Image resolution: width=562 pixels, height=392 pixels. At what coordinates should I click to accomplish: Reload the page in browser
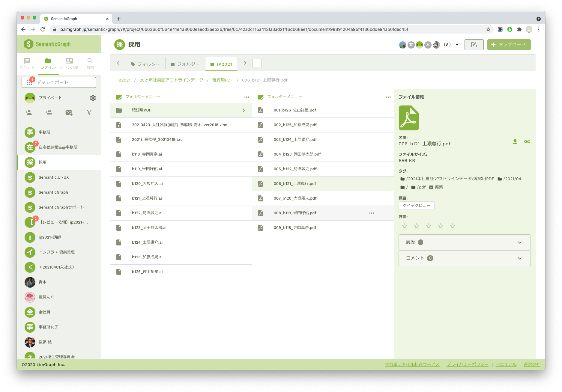[43, 29]
